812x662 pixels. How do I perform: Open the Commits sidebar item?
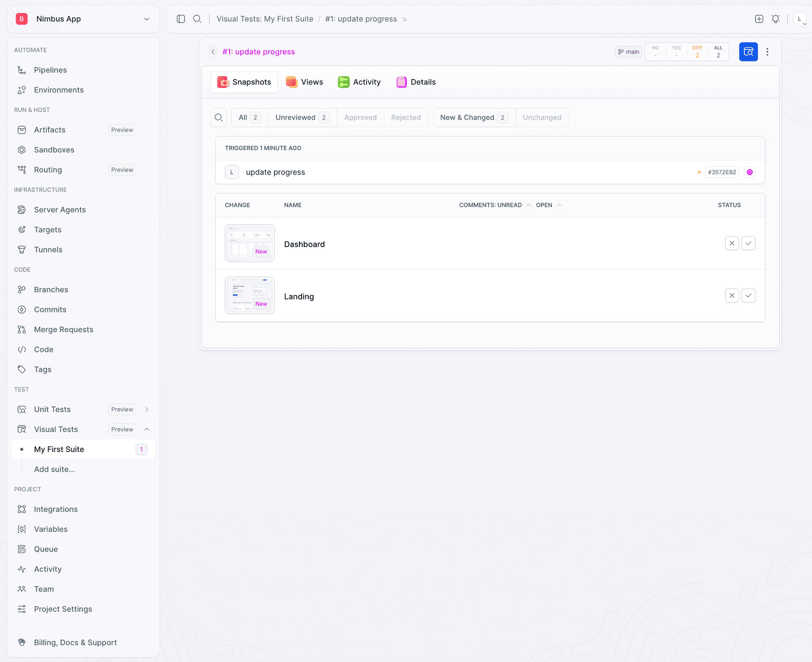83,310
